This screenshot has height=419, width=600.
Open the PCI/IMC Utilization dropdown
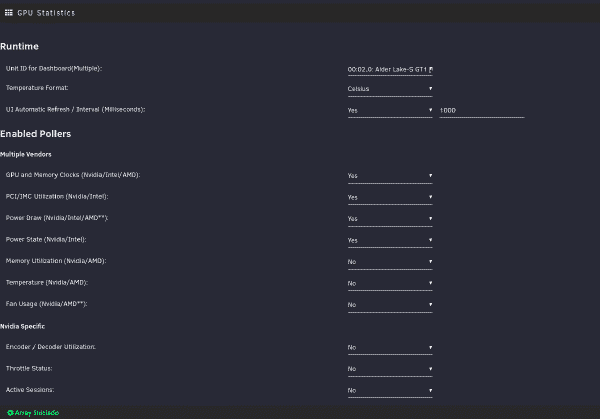click(x=390, y=197)
